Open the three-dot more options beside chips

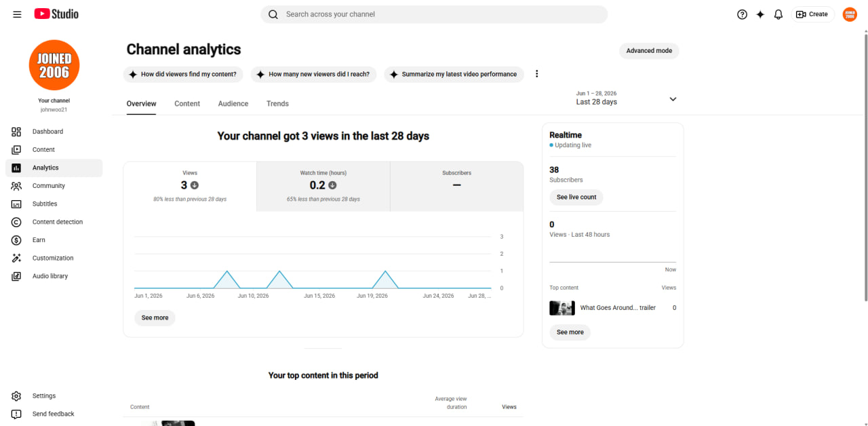[x=537, y=74]
